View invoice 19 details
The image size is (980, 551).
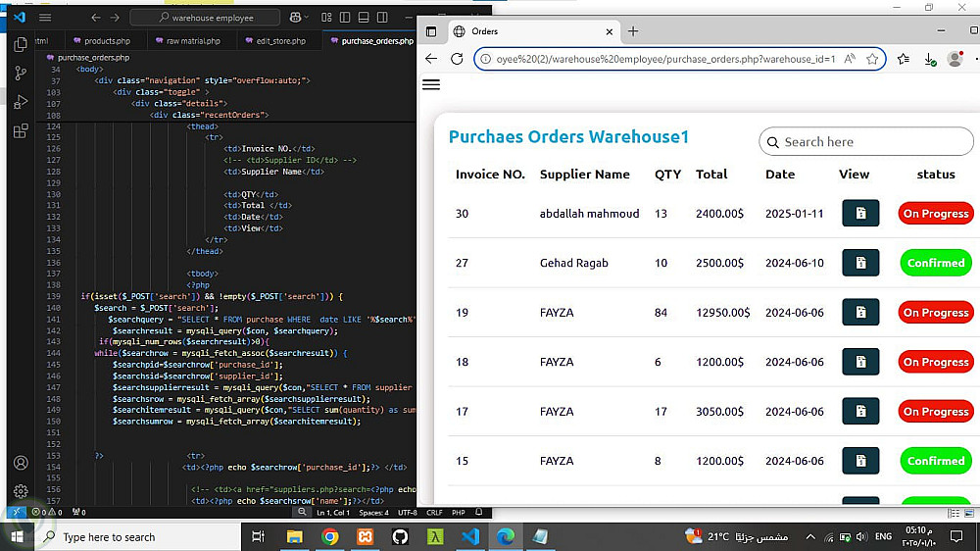[x=860, y=312]
